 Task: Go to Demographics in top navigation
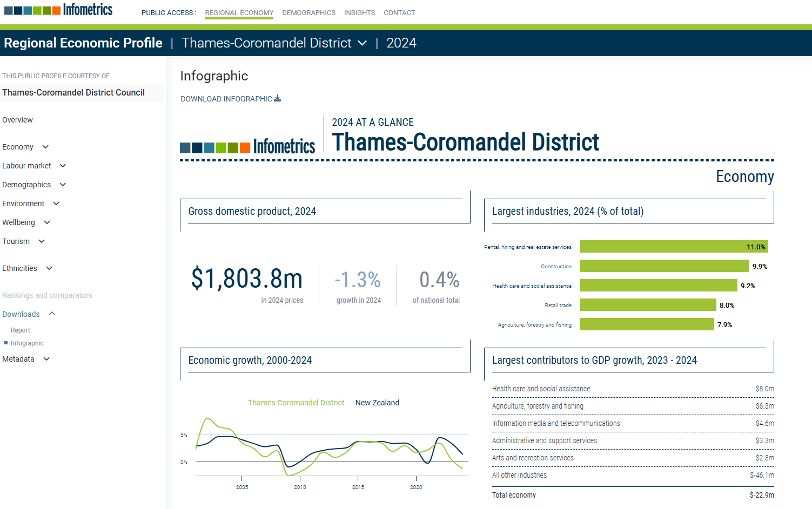pyautogui.click(x=308, y=13)
